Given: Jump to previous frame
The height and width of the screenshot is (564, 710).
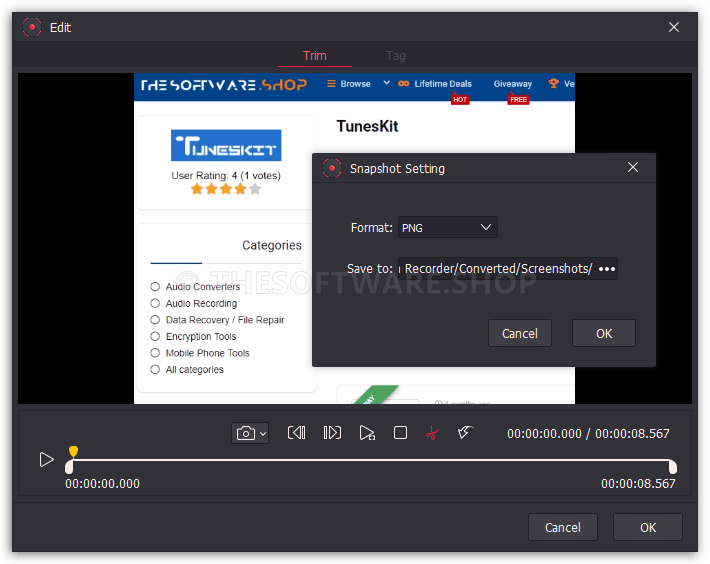Looking at the screenshot, I should (x=297, y=433).
